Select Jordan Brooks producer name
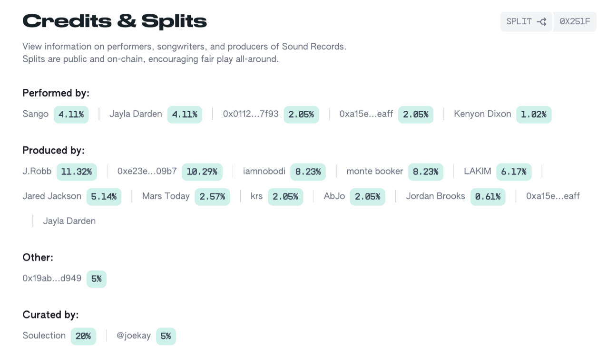 [435, 196]
